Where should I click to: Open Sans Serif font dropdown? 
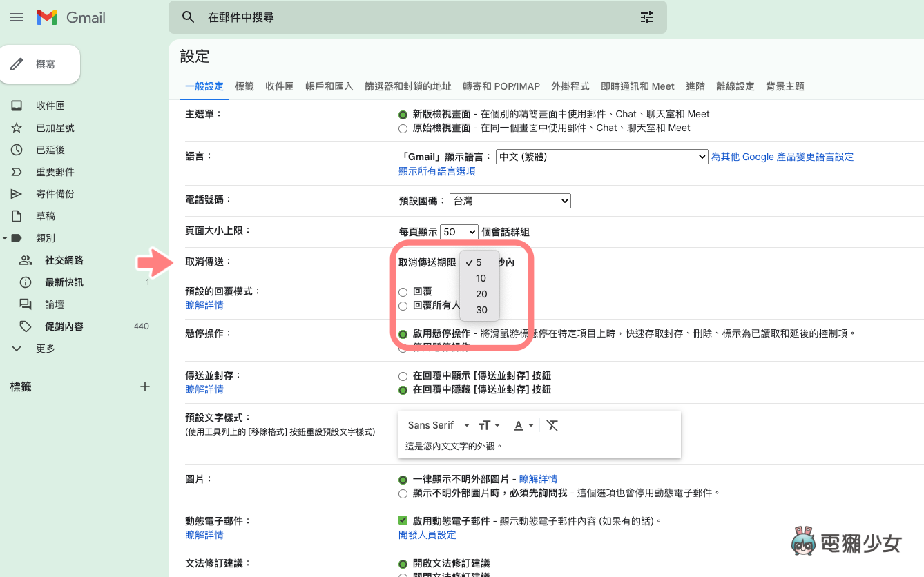pos(439,425)
